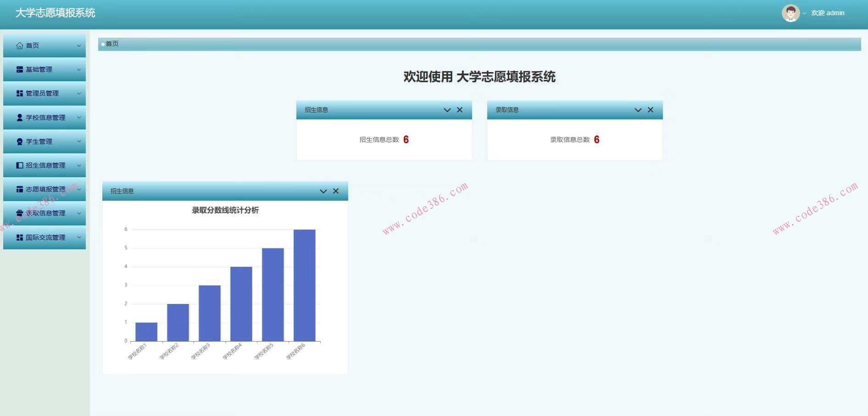This screenshot has width=868, height=416.
Task: Click the 大学志愿填报系统 header title
Action: tap(56, 13)
